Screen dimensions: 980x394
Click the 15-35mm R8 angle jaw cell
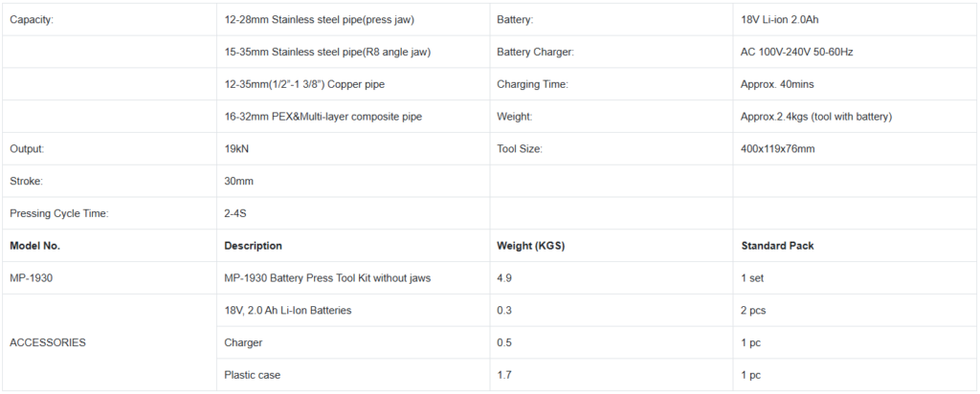327,52
